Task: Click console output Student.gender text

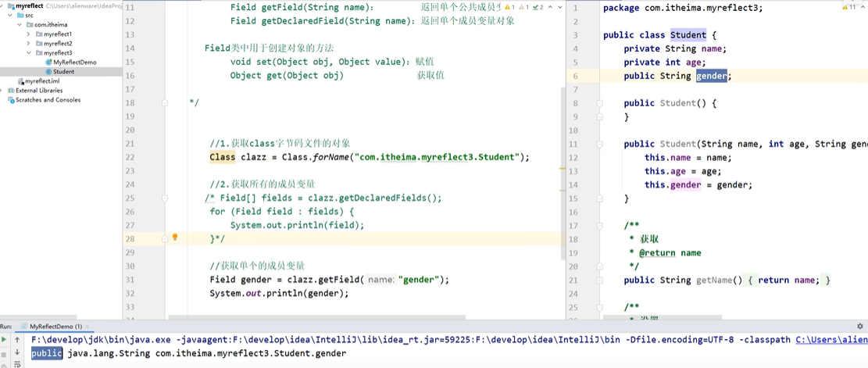Action: click(311, 353)
